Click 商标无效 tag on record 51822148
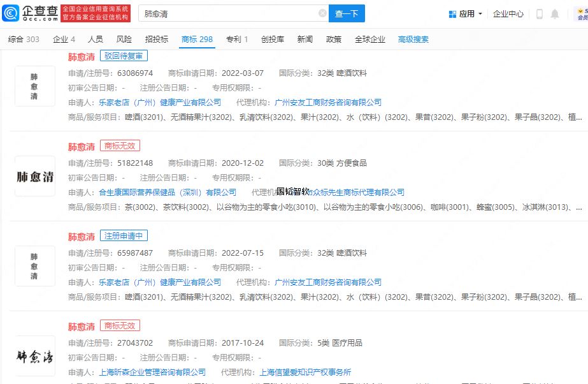Image resolution: width=588 pixels, height=384 pixels. click(x=120, y=145)
